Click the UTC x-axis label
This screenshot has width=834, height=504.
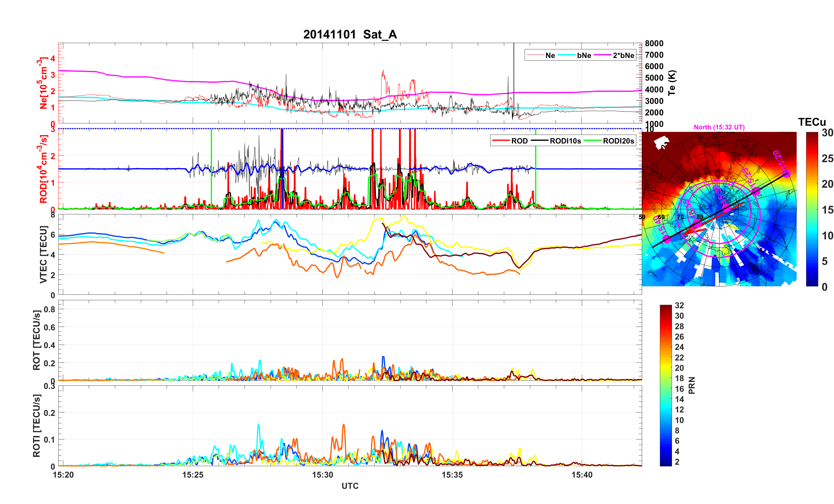point(350,486)
